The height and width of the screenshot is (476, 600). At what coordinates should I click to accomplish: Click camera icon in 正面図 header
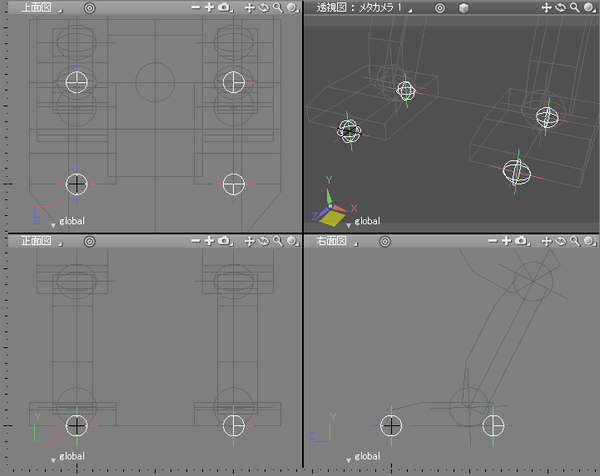225,241
